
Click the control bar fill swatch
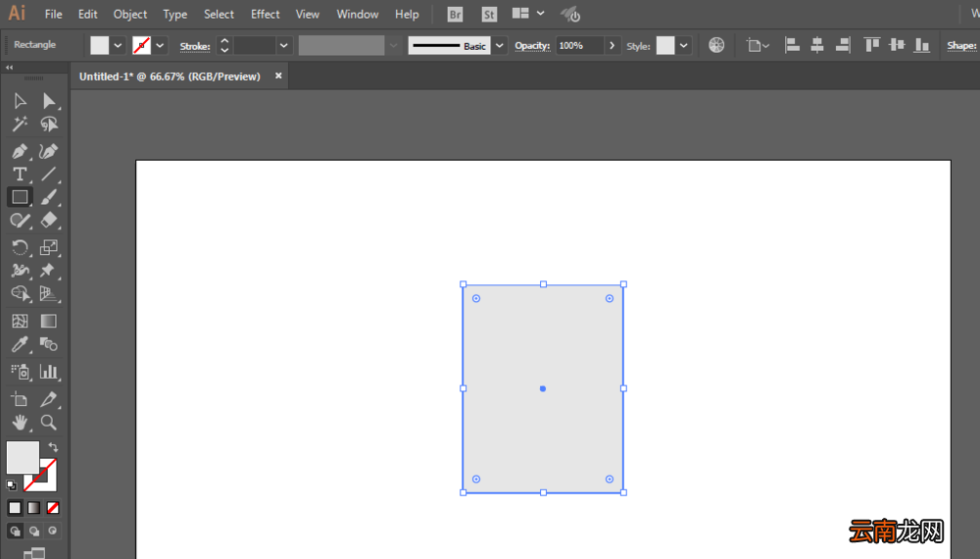[x=99, y=45]
